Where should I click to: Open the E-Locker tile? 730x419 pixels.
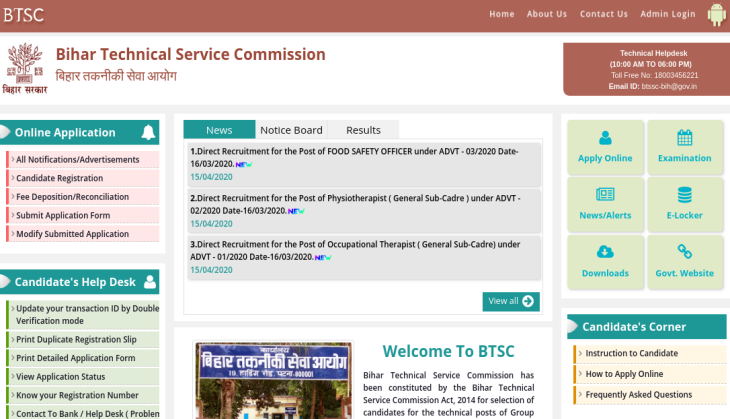point(684,205)
